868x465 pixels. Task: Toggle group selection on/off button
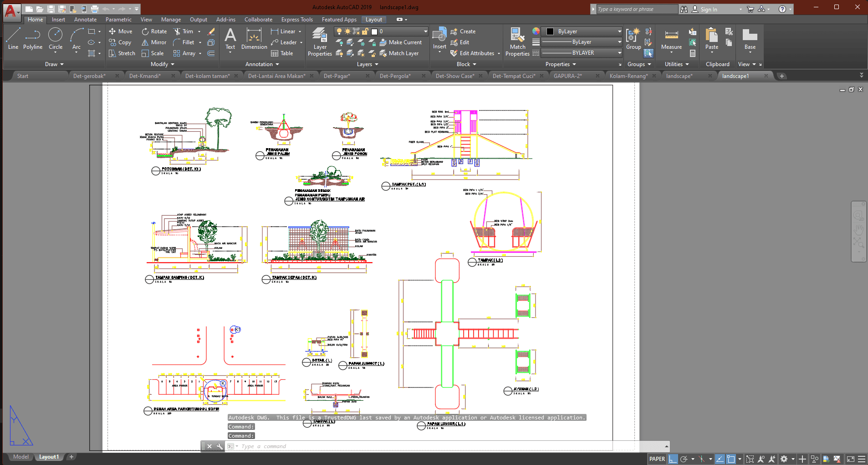pos(648,53)
